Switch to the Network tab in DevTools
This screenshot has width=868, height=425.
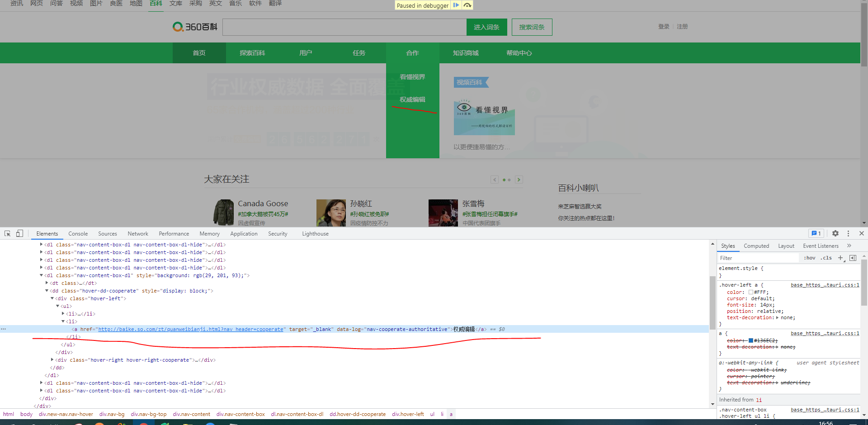(137, 233)
